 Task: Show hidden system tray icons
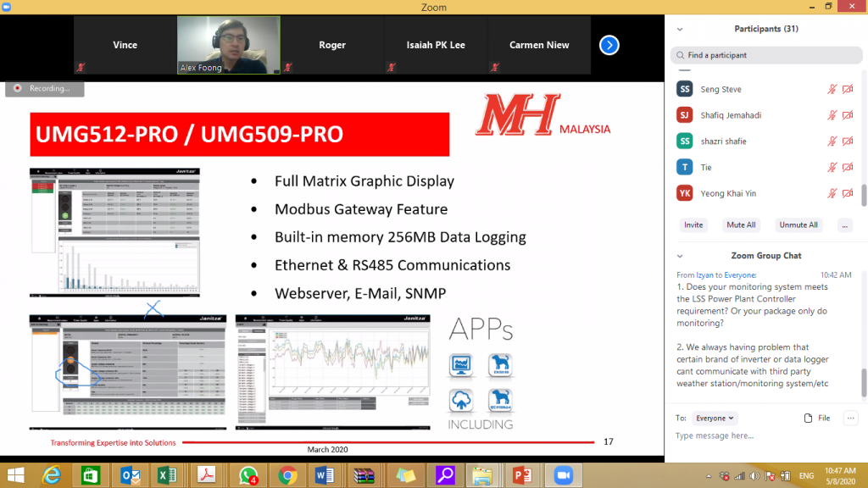(x=709, y=476)
